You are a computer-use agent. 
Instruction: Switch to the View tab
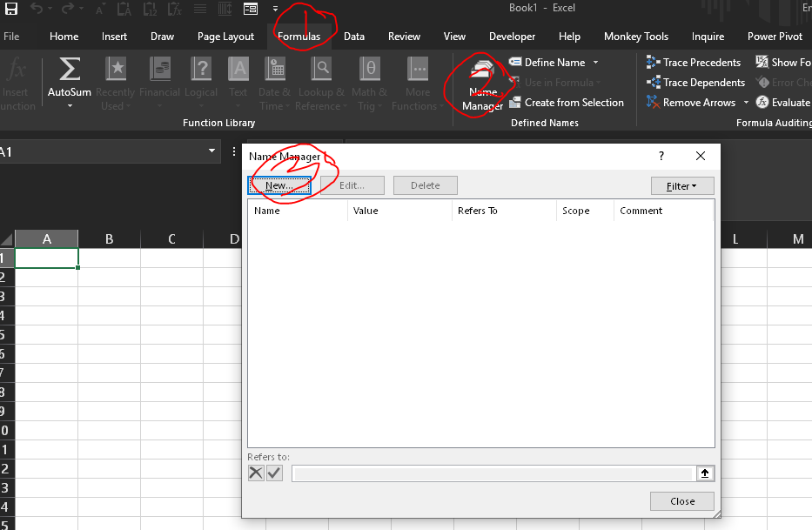click(454, 37)
